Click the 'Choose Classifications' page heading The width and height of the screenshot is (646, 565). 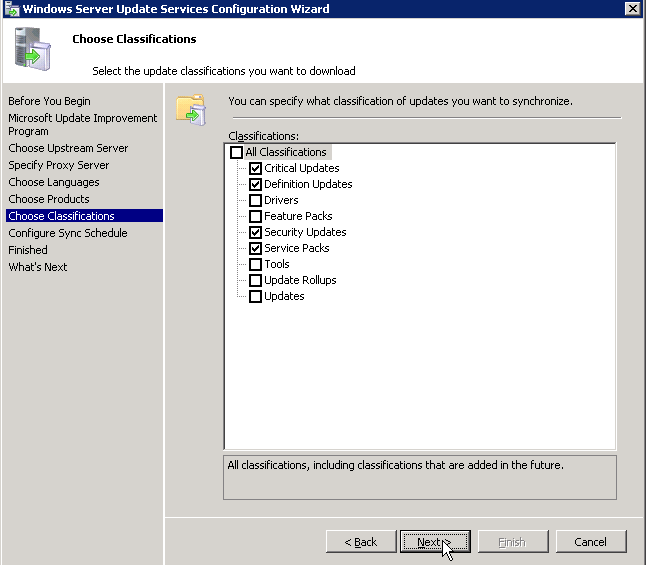click(134, 39)
